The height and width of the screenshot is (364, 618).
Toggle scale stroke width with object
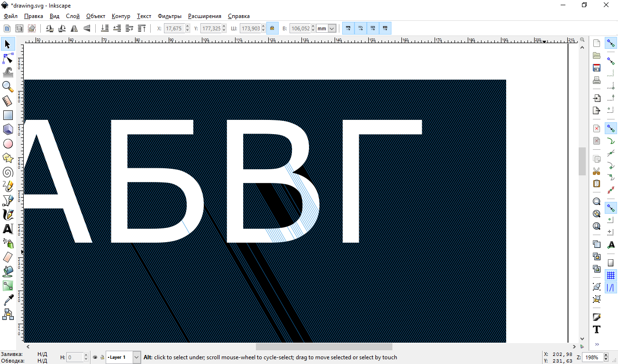(348, 28)
